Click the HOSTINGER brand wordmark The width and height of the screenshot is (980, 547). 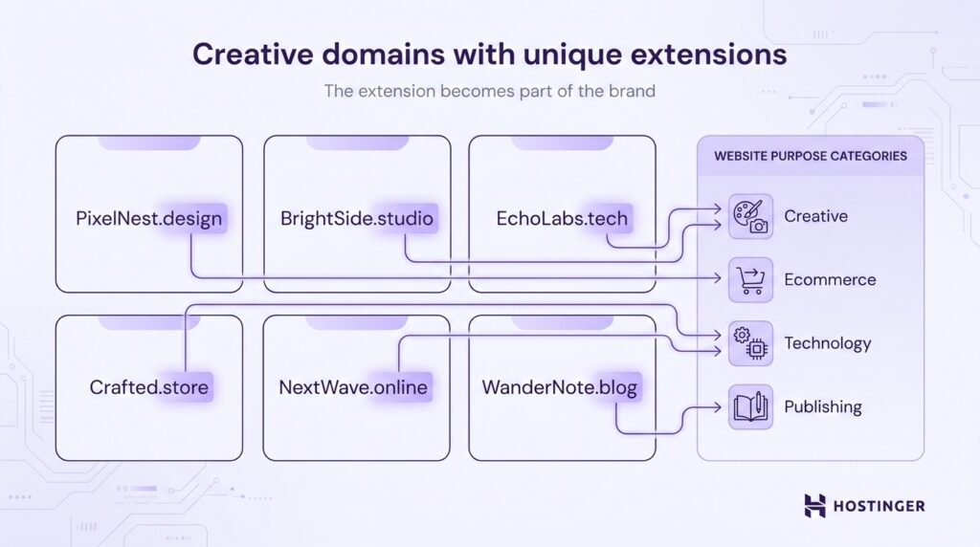click(880, 506)
